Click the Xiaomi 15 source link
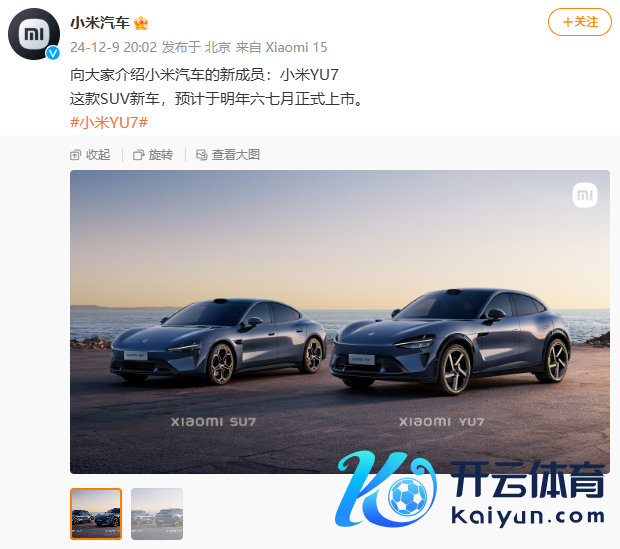This screenshot has height=549, width=620. coord(296,47)
